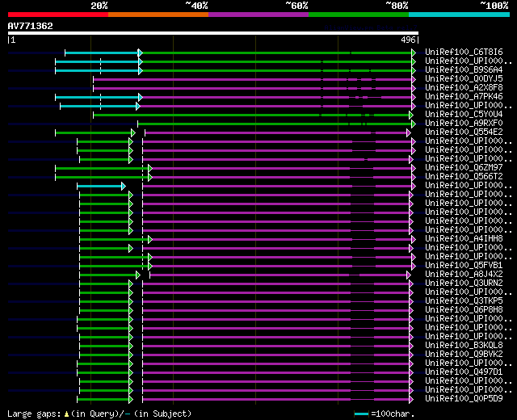Select the UniRef100_A8J4X2 label
517x420 pixels.
(464, 274)
